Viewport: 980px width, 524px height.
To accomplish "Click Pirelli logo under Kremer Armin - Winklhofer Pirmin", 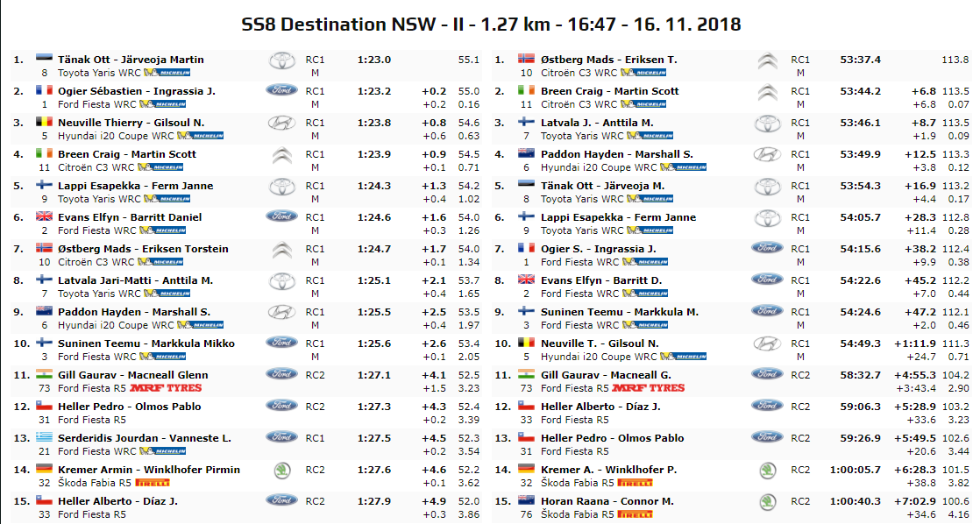I will coord(152,483).
